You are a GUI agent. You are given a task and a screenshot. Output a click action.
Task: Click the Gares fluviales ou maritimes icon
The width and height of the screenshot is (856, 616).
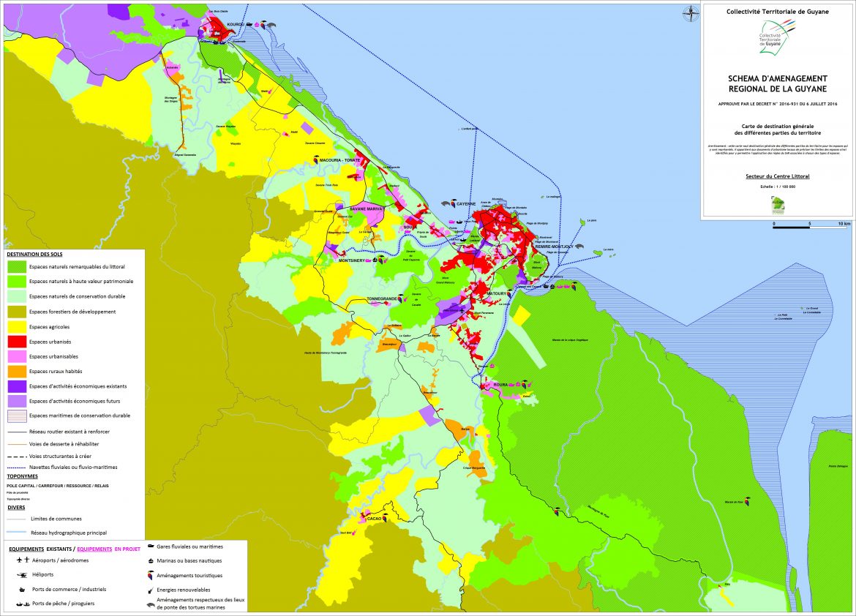(150, 546)
